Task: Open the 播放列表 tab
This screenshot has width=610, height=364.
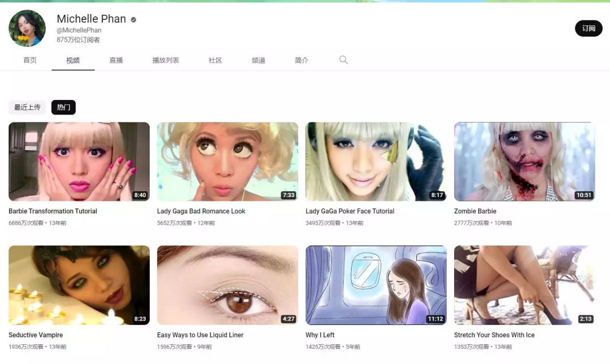Action: [x=165, y=60]
